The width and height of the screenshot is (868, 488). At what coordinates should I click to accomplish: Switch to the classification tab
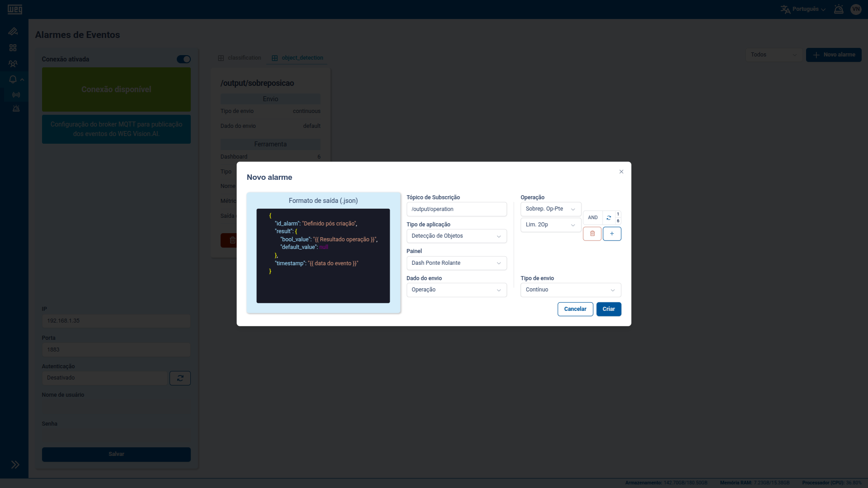click(x=239, y=57)
